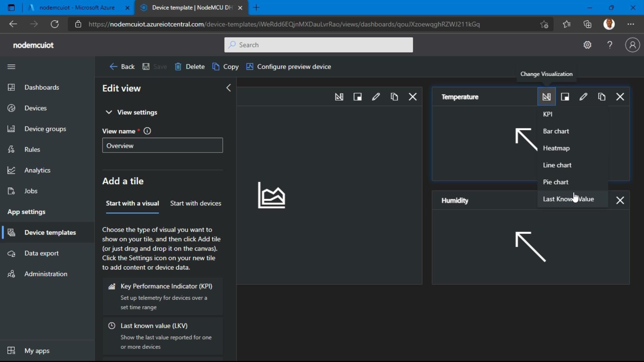Image resolution: width=644 pixels, height=362 pixels.
Task: Click the Edit pencil icon on Temperature tile
Action: tap(583, 96)
